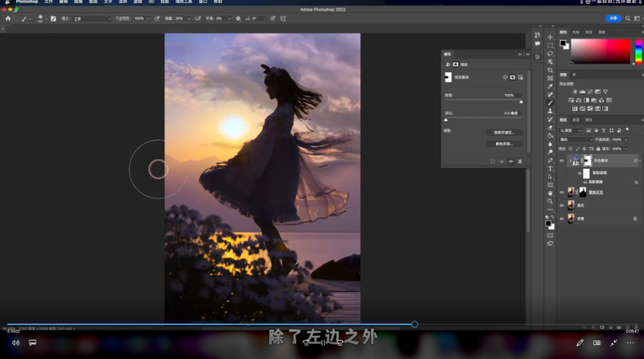Viewport: 644px width, 359px height.
Task: Select the Path Selection tool
Action: (x=550, y=177)
